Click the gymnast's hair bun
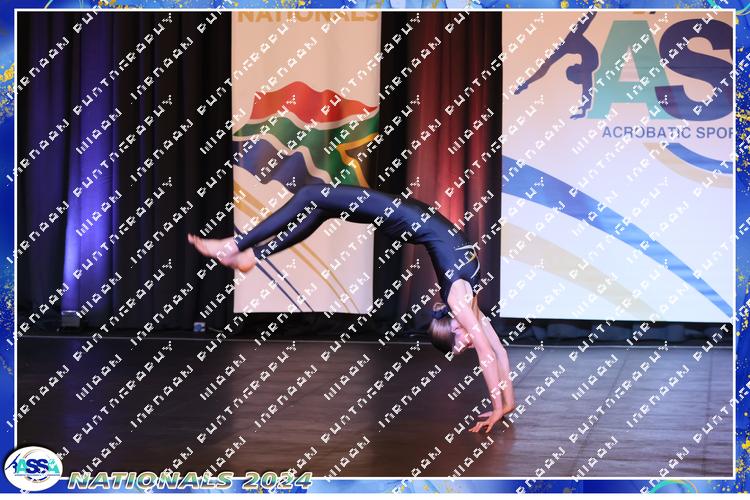This screenshot has width=750, height=500. tap(440, 313)
